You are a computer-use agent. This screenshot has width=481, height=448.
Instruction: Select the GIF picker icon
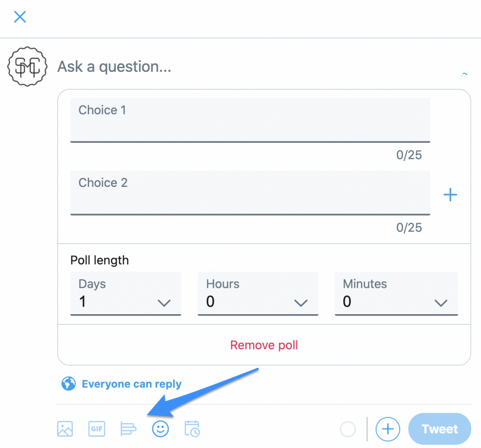pos(96,429)
